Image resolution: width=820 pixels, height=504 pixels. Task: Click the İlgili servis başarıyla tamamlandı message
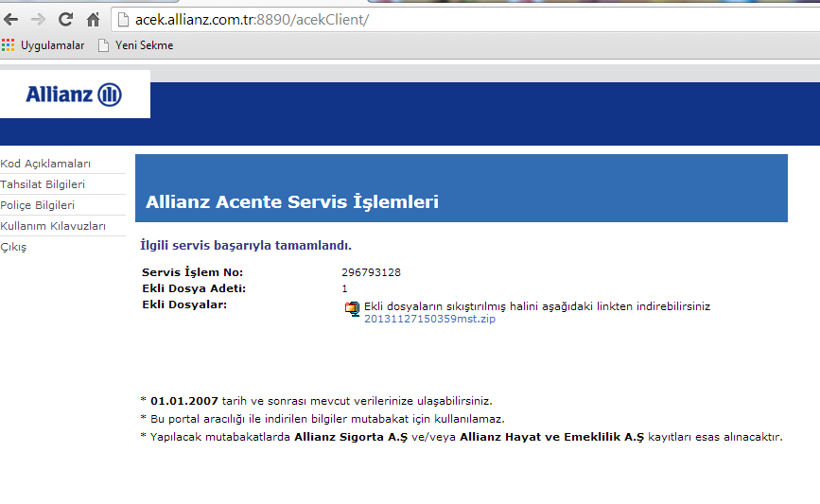(245, 245)
